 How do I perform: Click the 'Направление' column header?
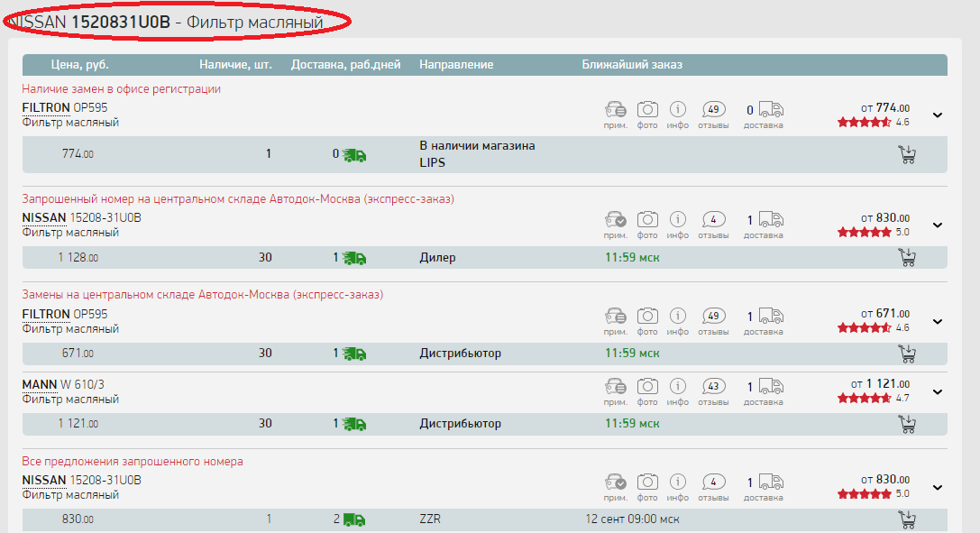pos(456,64)
